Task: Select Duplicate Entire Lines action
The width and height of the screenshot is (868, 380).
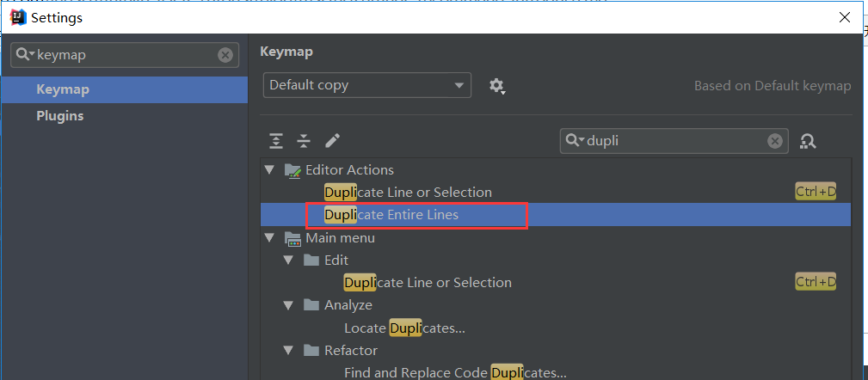Action: pos(391,215)
